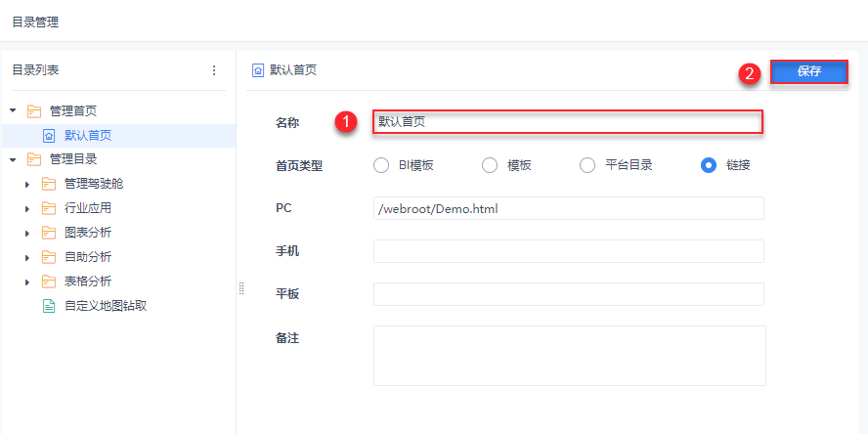Click the 保存 button
The height and width of the screenshot is (434, 868).
pyautogui.click(x=808, y=71)
